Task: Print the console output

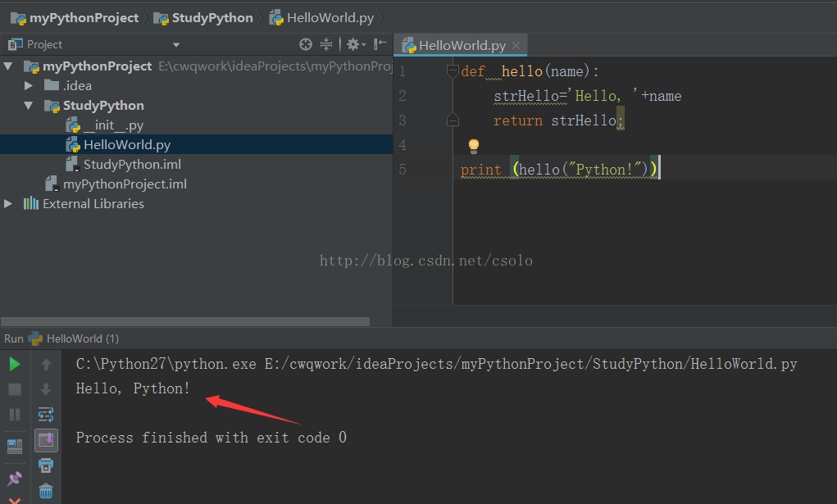Action: (46, 465)
